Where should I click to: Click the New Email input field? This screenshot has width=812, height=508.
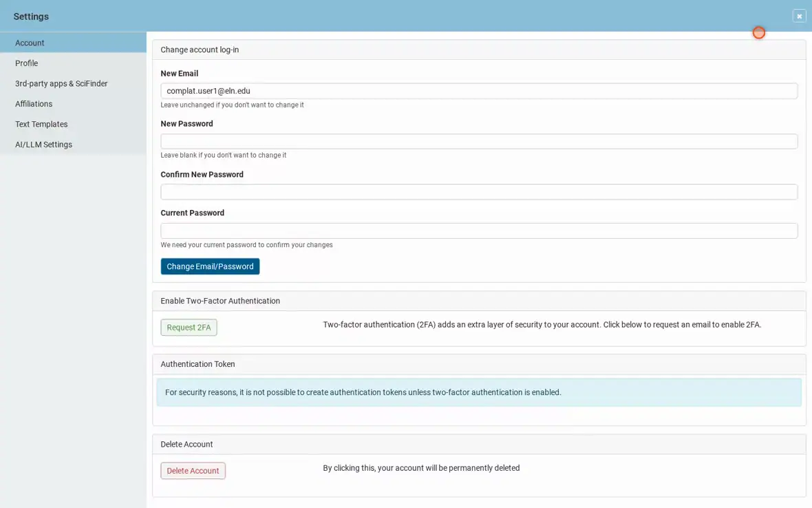tap(478, 91)
